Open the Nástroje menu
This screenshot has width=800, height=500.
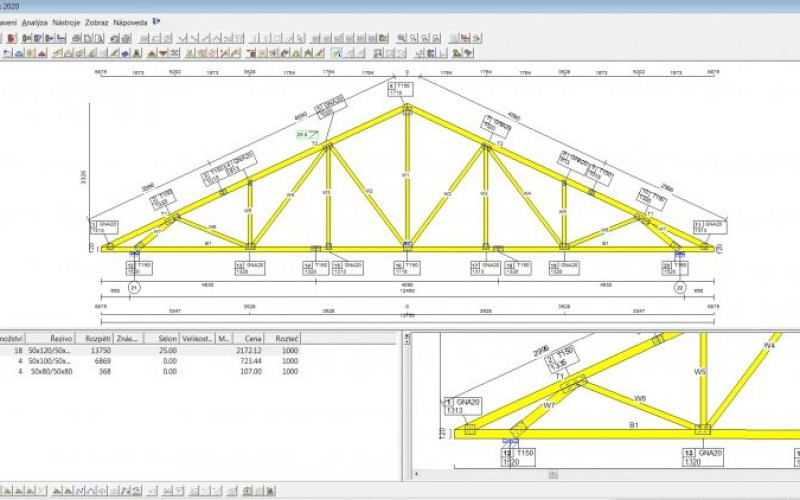(x=66, y=22)
